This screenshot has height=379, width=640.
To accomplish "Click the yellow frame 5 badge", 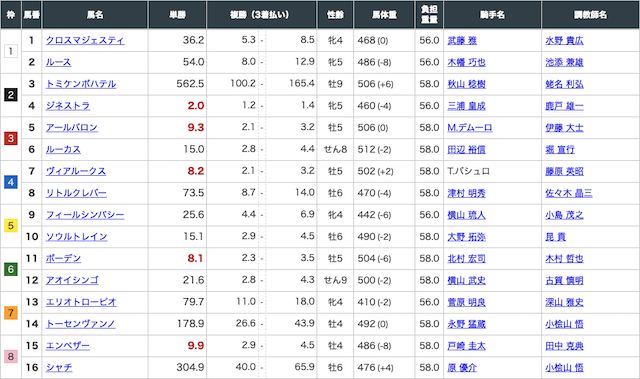I will pyautogui.click(x=11, y=226).
